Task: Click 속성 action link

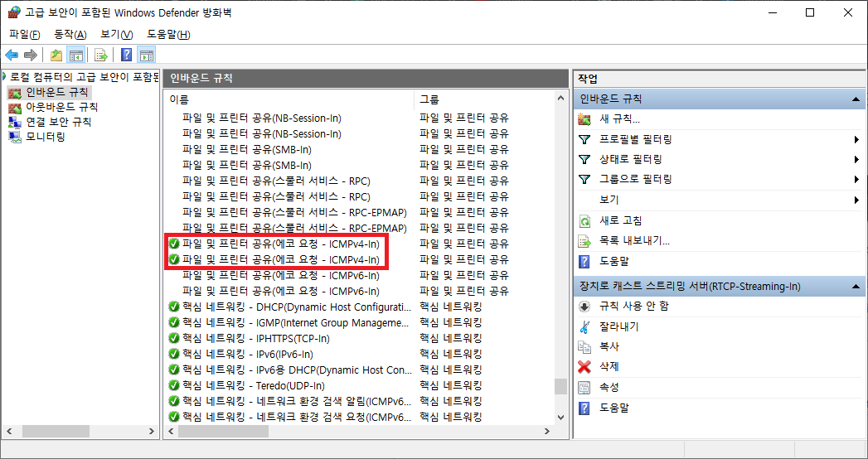Action: (x=609, y=387)
